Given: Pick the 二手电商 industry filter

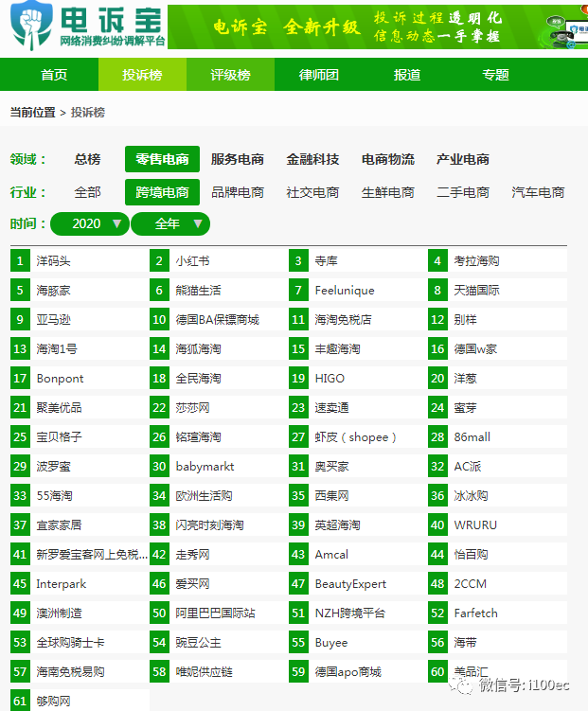Looking at the screenshot, I should tap(463, 192).
